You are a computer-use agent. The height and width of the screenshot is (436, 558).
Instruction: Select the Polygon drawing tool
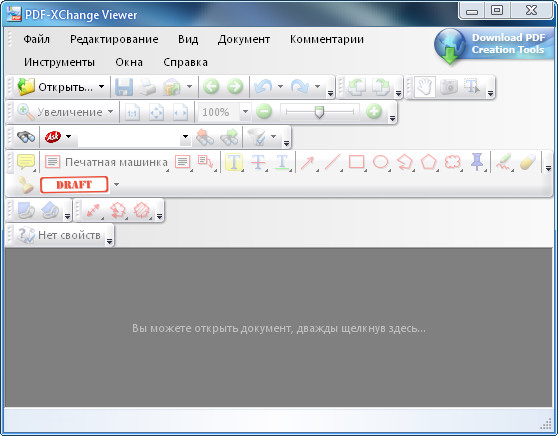(x=428, y=162)
